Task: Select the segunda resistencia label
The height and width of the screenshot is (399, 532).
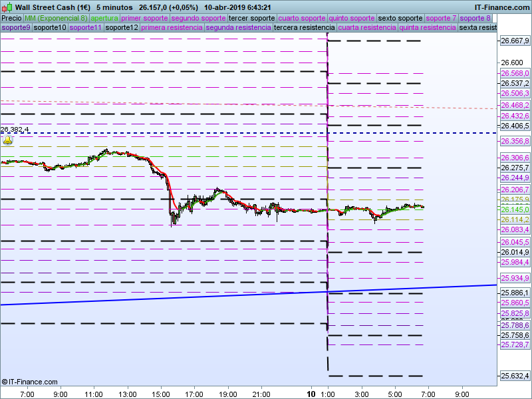Action: tap(238, 27)
